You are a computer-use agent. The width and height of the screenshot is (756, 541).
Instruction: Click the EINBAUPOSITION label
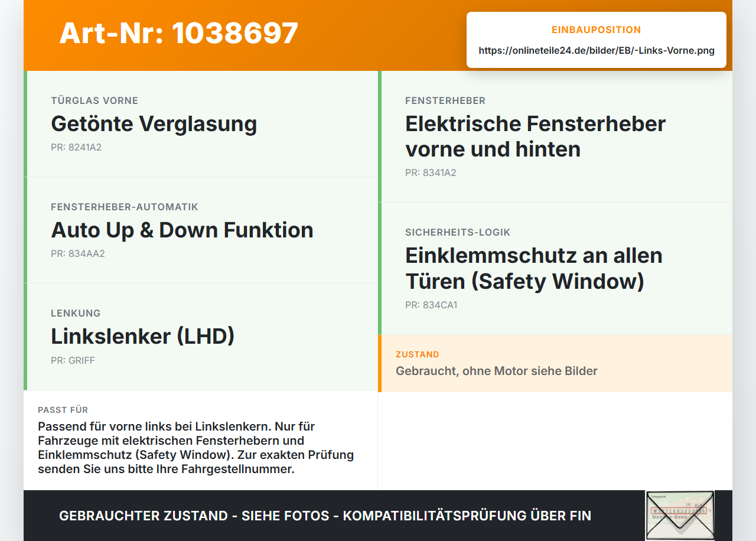597,30
